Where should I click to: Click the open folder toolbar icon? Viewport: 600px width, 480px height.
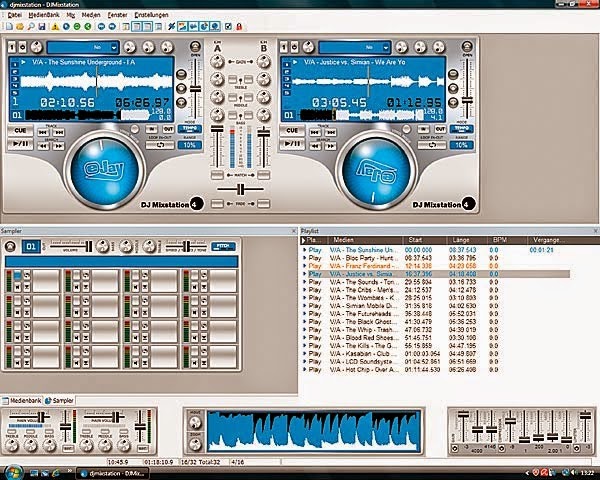point(20,26)
